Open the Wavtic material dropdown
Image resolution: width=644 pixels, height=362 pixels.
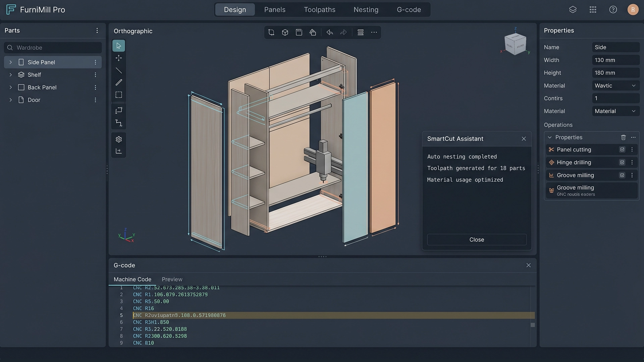[615, 85]
